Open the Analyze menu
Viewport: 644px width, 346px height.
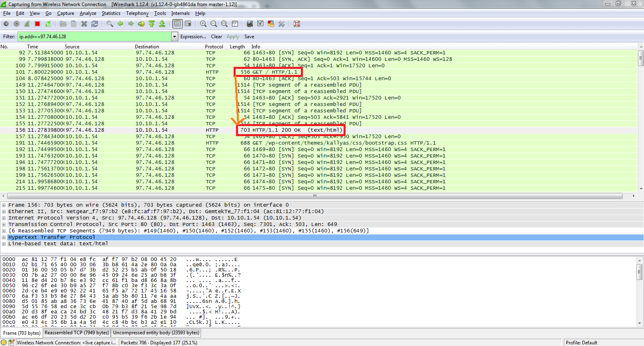(x=88, y=13)
